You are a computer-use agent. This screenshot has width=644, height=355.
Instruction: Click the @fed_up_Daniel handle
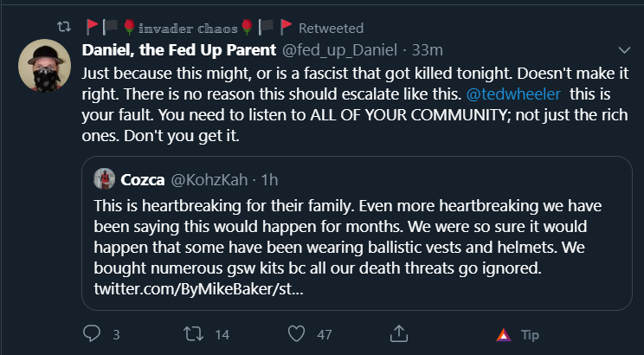coord(339,50)
